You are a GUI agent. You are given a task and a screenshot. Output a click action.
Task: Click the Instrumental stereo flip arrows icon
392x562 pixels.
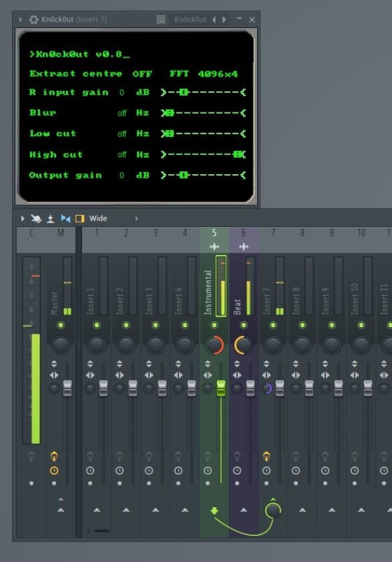point(207,375)
